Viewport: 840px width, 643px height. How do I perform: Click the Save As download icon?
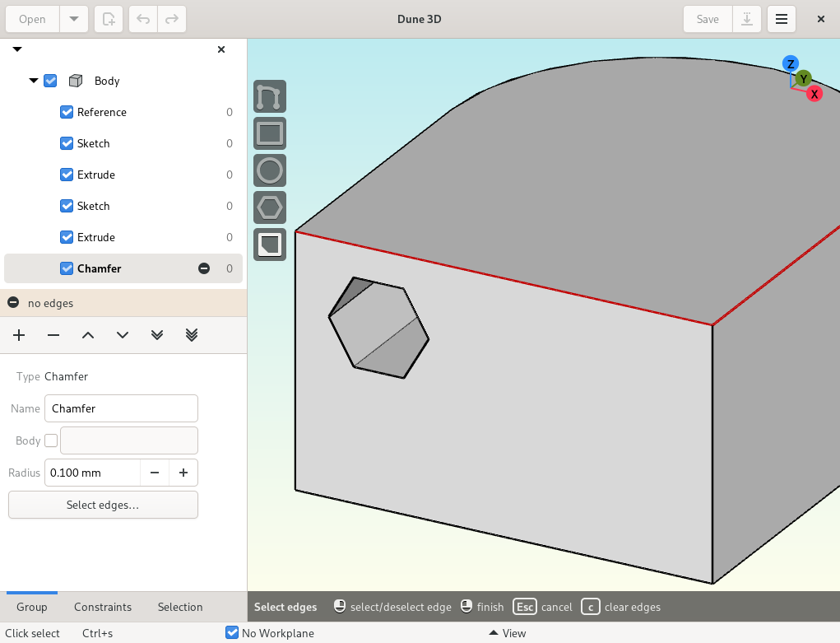[x=747, y=19]
